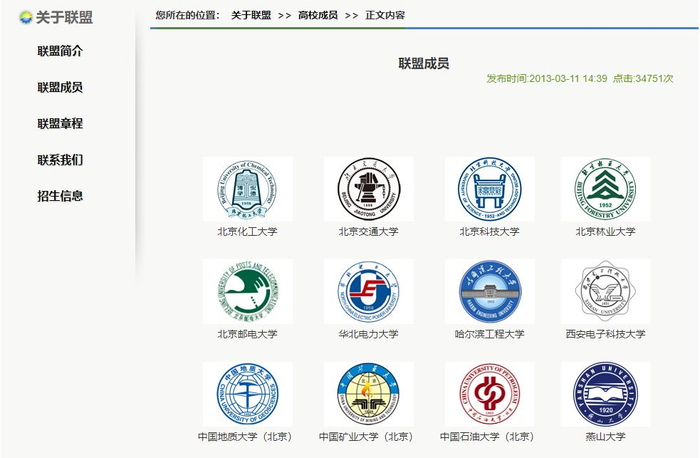Click the 北京科技大学 caption
Screen dimensions: 700x458
(490, 232)
